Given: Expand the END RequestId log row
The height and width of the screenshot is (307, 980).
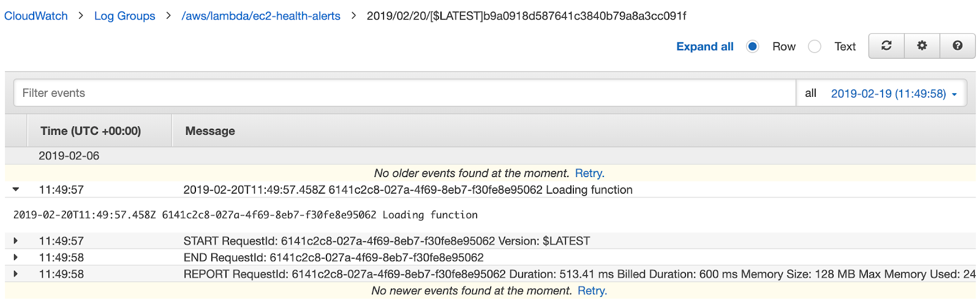Looking at the screenshot, I should (16, 257).
